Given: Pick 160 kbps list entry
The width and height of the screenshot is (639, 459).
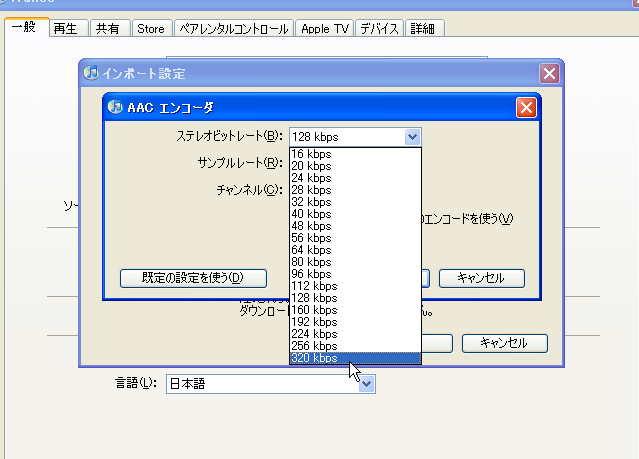Looking at the screenshot, I should tap(355, 310).
